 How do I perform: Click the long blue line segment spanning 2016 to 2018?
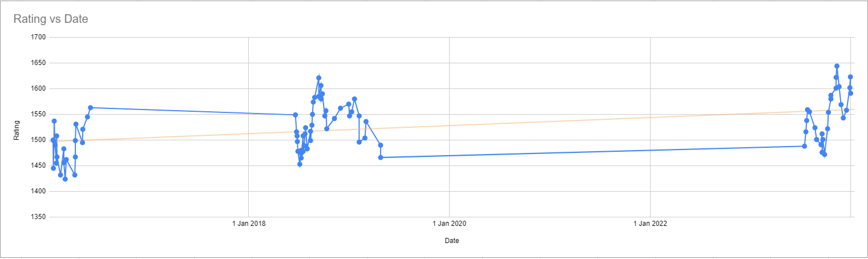point(193,111)
